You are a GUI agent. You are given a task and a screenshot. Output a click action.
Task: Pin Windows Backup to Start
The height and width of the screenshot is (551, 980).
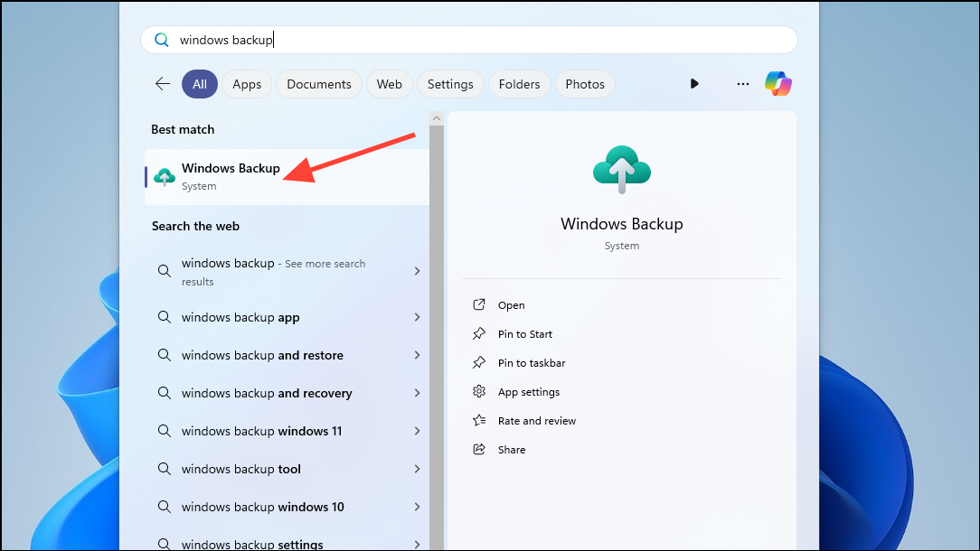click(x=523, y=333)
